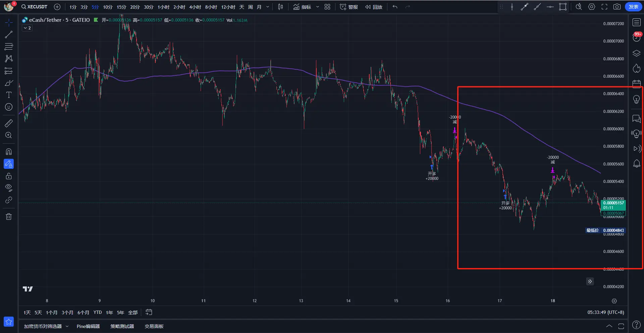The width and height of the screenshot is (644, 333).
Task: Open the price scale settings gear
Action: coord(614,301)
